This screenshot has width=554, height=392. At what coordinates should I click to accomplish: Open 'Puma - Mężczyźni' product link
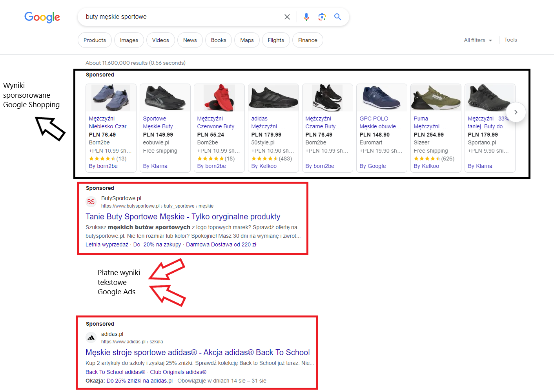(x=431, y=122)
